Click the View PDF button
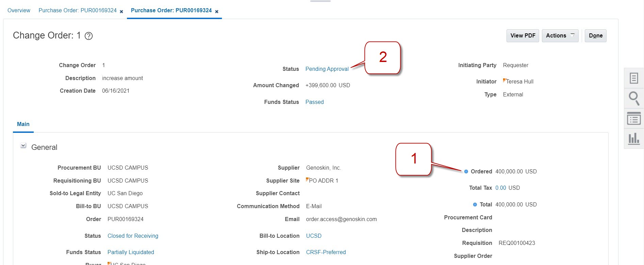644x265 pixels. [522, 36]
